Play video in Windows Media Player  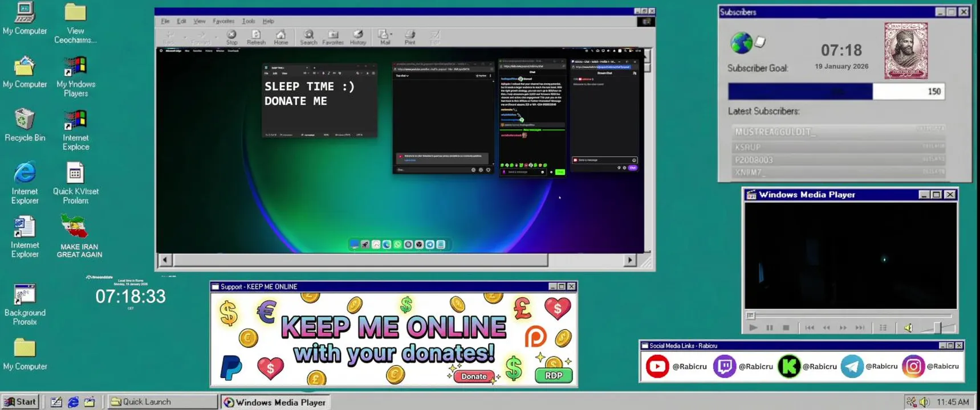click(x=753, y=328)
